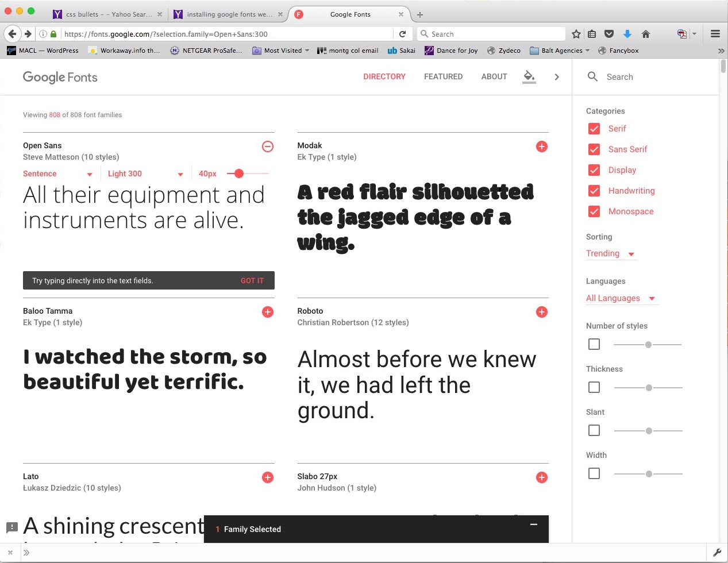Go to the browser home page icon
Viewport: 728px width, 563px height.
(x=646, y=34)
